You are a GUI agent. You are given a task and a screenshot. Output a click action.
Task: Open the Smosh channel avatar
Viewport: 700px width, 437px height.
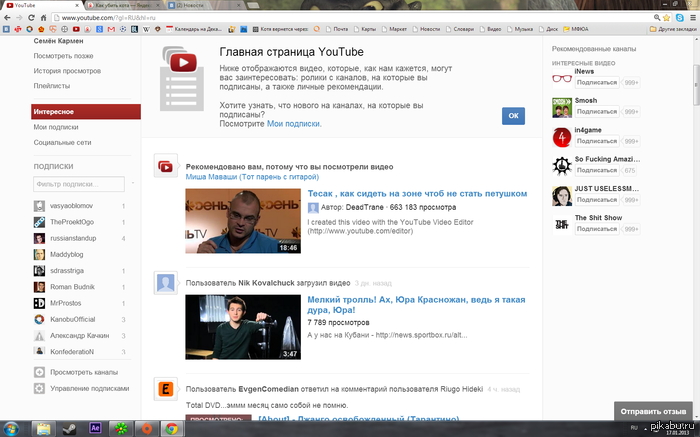561,107
